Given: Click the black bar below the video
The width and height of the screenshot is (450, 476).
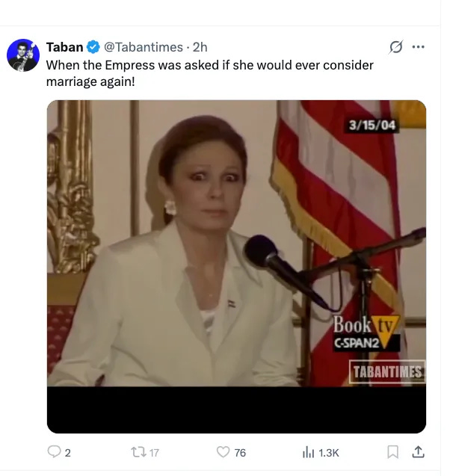Looking at the screenshot, I should click(236, 409).
